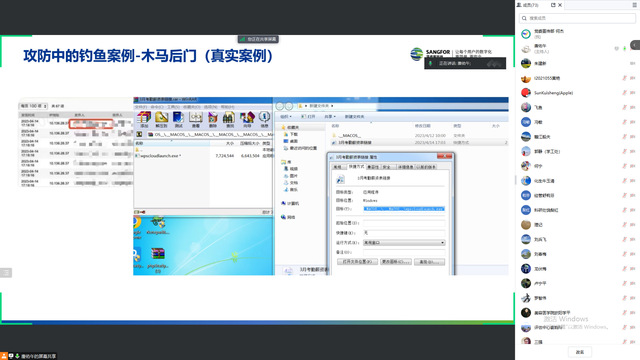Open rows-per-page 100 dropdown in log table

(34, 106)
